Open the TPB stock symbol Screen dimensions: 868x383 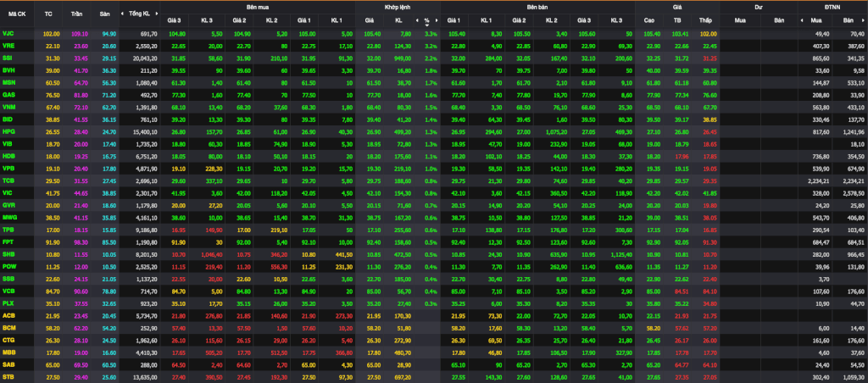pyautogui.click(x=8, y=229)
